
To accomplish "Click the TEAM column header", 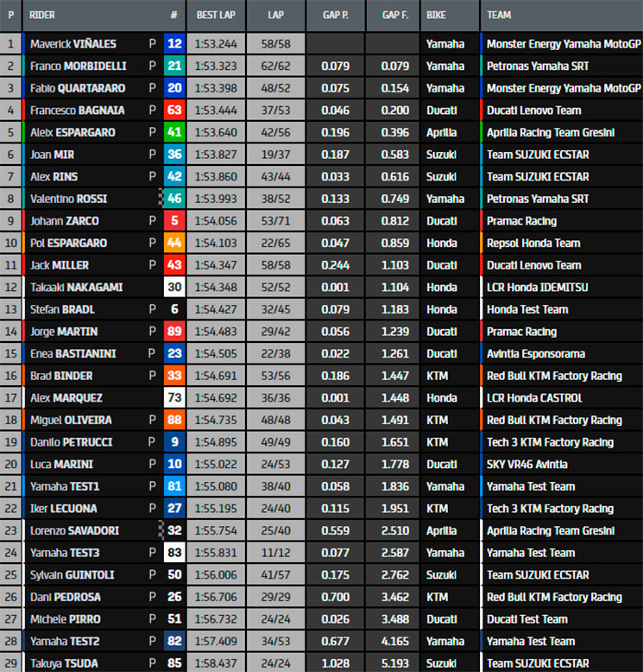I will point(499,15).
